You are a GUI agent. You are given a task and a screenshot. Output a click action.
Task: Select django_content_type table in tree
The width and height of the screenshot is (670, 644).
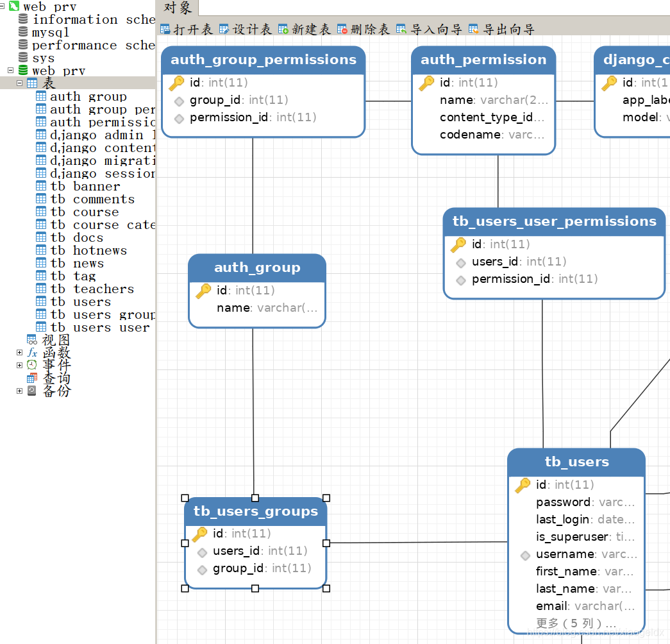pyautogui.click(x=102, y=148)
